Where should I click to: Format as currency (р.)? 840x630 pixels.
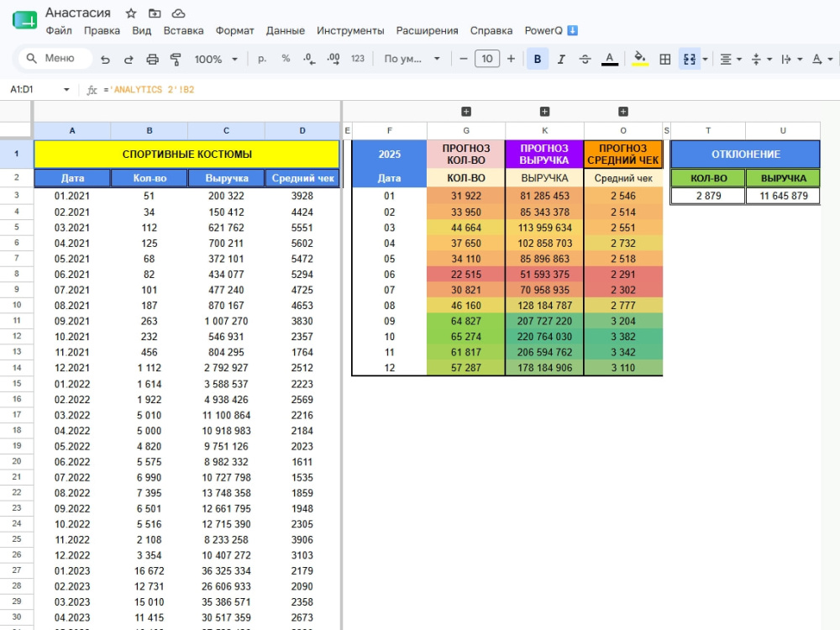tap(262, 59)
